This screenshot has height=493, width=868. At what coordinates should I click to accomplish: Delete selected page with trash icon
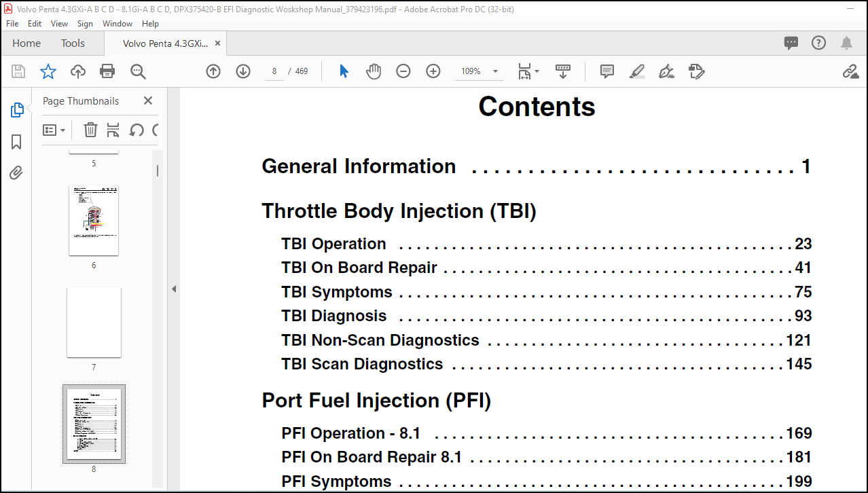(x=90, y=130)
